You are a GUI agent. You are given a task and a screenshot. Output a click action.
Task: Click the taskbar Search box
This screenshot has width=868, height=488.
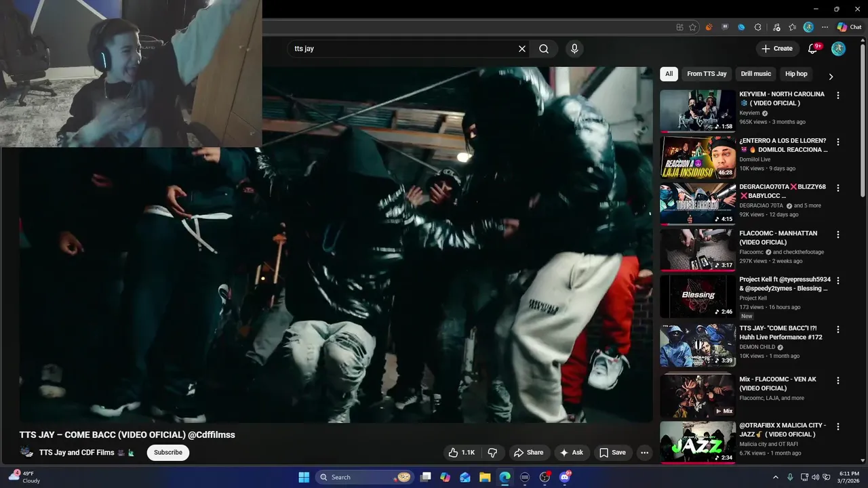[x=366, y=477]
